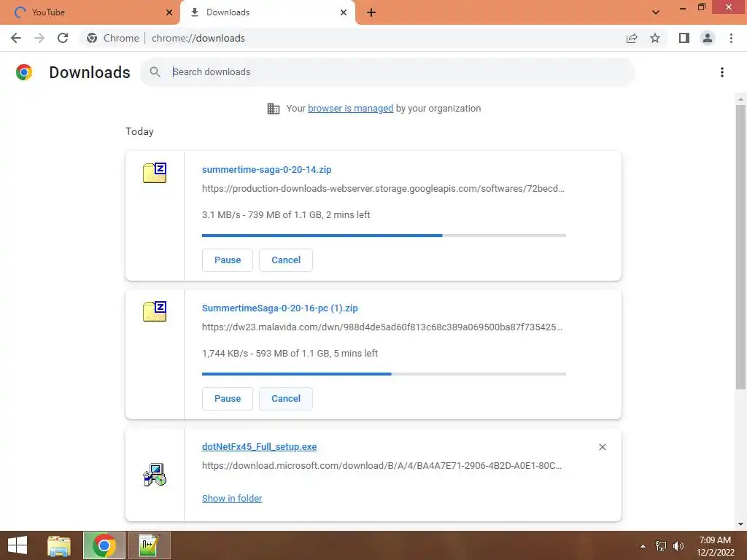Click the malavida source URL text
The image size is (747, 560).
pyautogui.click(x=382, y=327)
